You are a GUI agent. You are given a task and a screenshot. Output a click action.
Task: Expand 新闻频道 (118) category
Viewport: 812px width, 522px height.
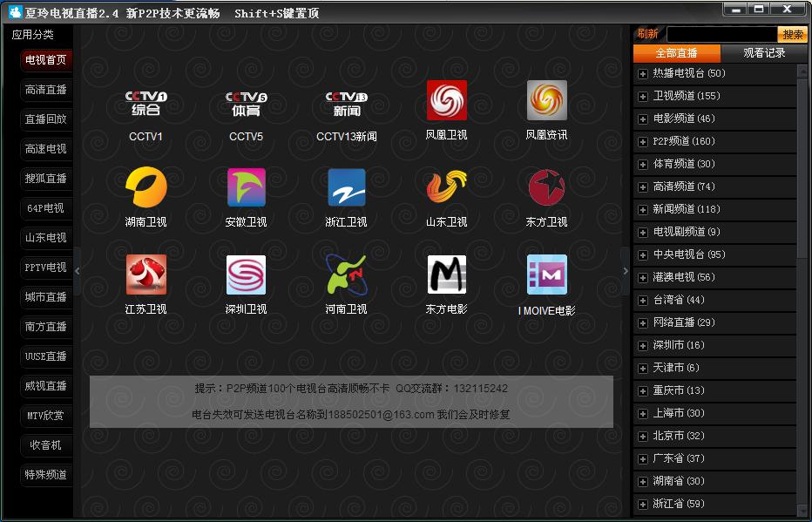[643, 210]
